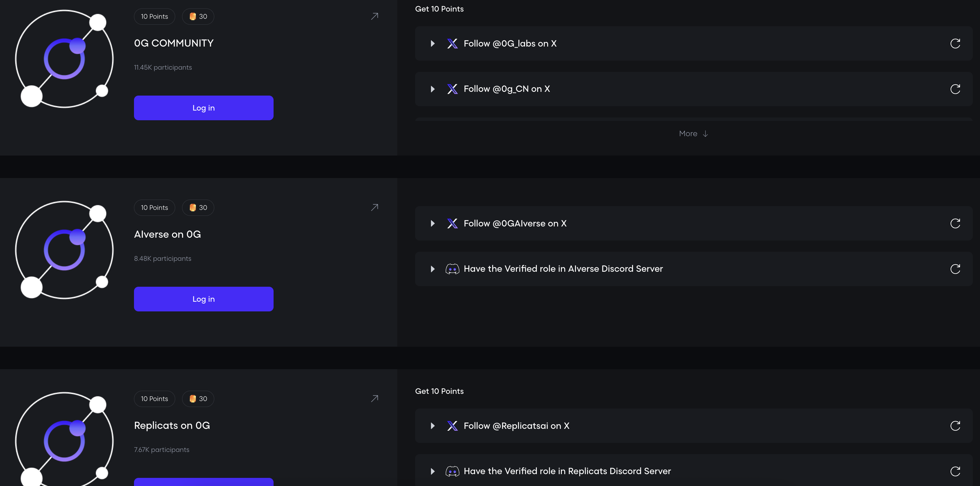Refresh the Follow @Replicatsai task status
980x486 pixels.
[955, 426]
